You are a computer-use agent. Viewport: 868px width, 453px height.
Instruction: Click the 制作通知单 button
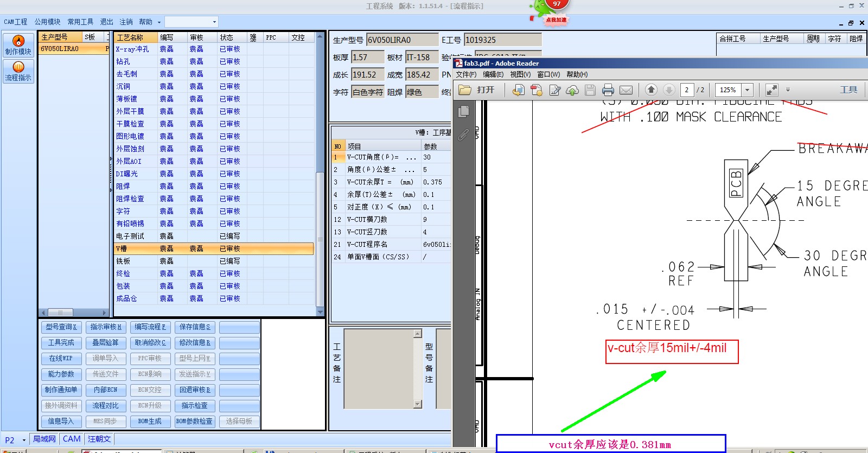61,390
